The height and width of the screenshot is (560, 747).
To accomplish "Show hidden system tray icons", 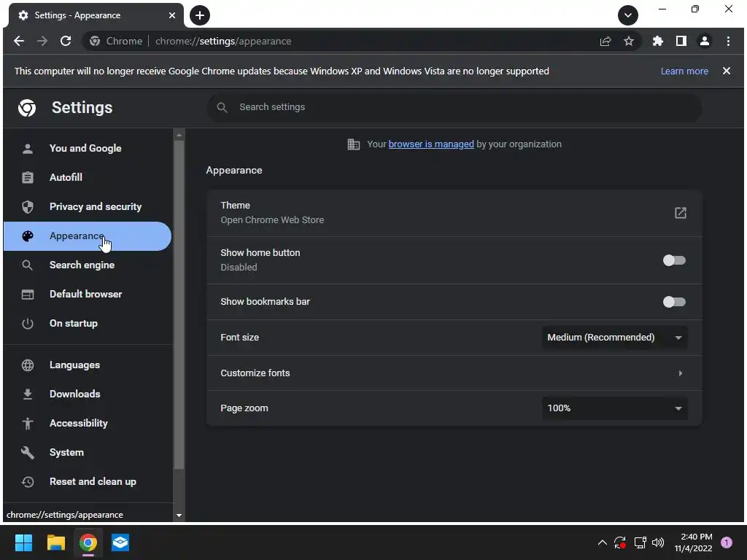I will [602, 542].
